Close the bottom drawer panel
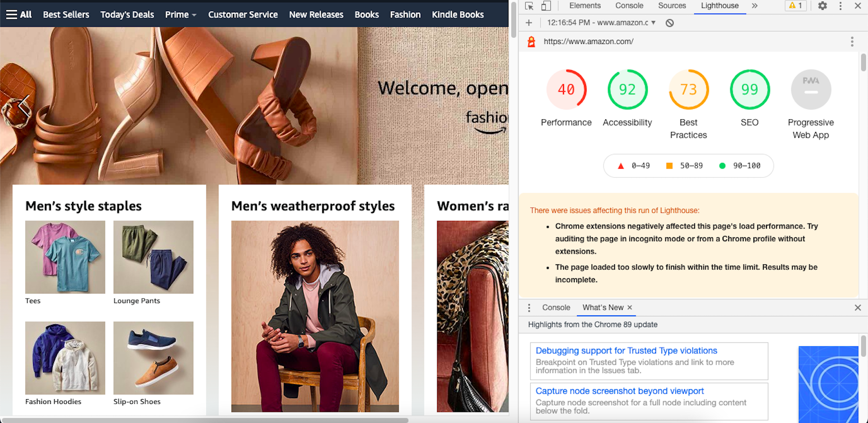 (858, 307)
